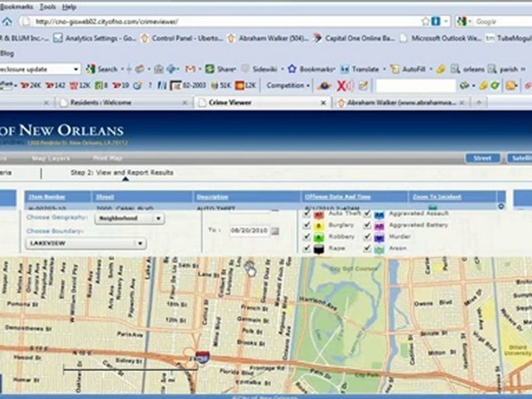
Task: Sort by Offense Date And Time header
Action: 337,197
